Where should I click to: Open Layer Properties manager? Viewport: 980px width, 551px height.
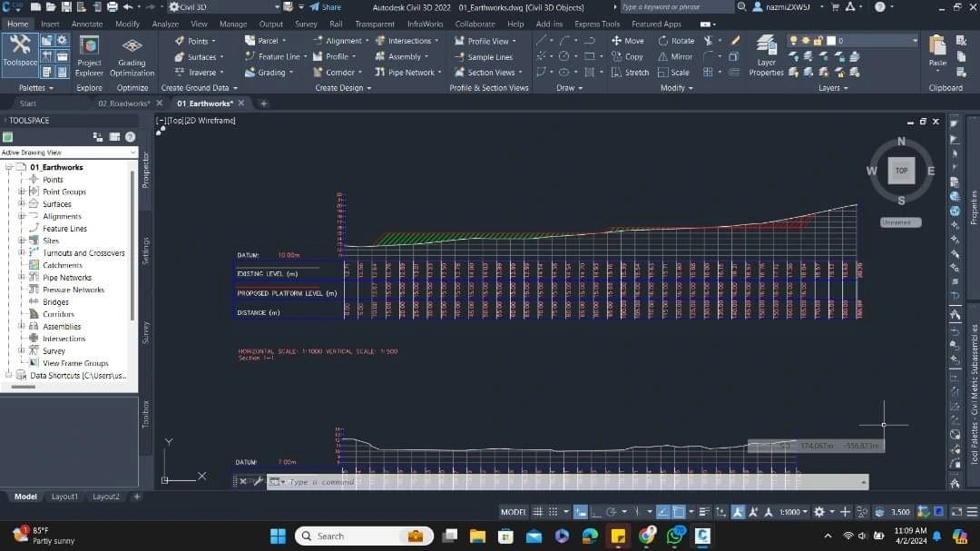pos(765,56)
